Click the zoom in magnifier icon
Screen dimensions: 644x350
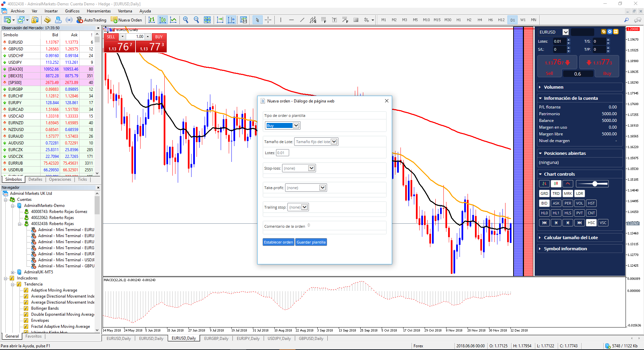185,20
